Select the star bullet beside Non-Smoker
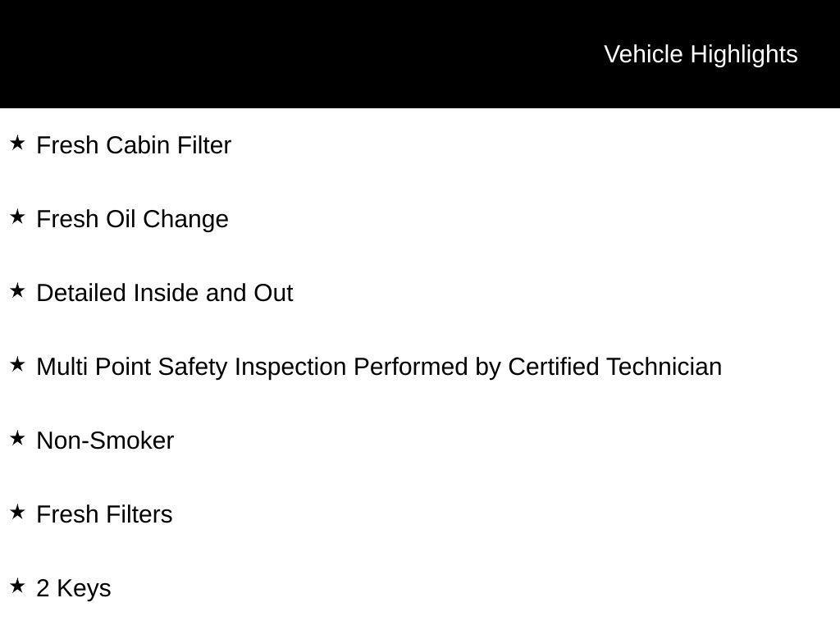 (17, 439)
